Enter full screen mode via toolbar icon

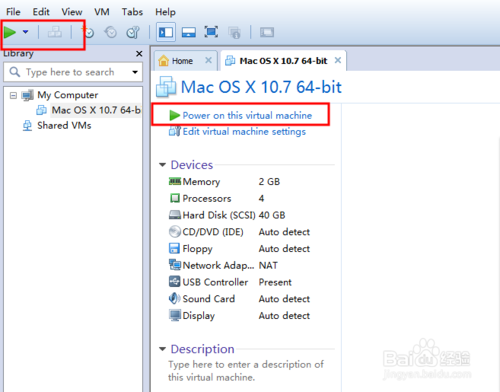(211, 32)
